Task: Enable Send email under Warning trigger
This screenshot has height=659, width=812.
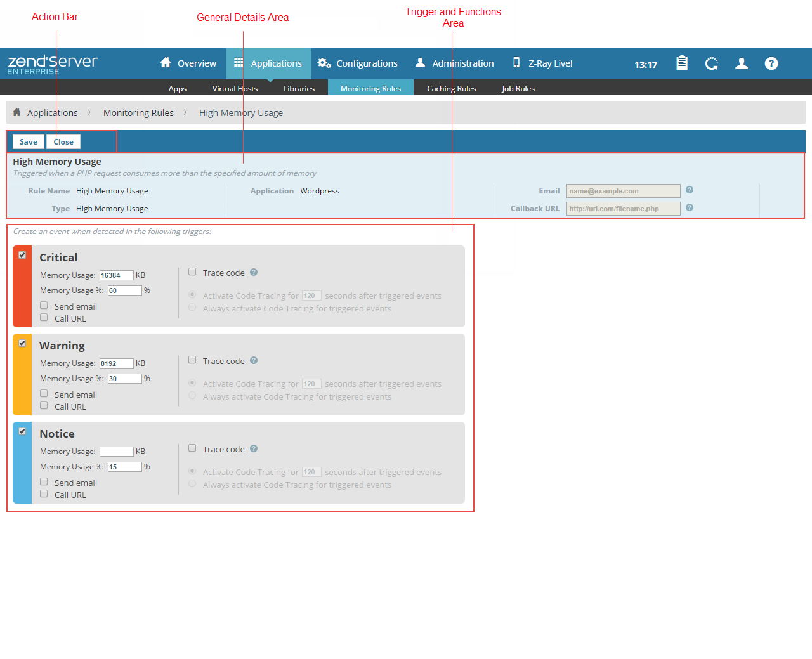Action: [44, 393]
